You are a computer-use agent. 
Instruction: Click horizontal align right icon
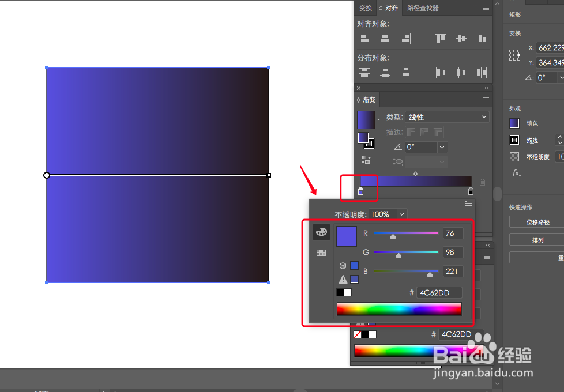tap(406, 39)
